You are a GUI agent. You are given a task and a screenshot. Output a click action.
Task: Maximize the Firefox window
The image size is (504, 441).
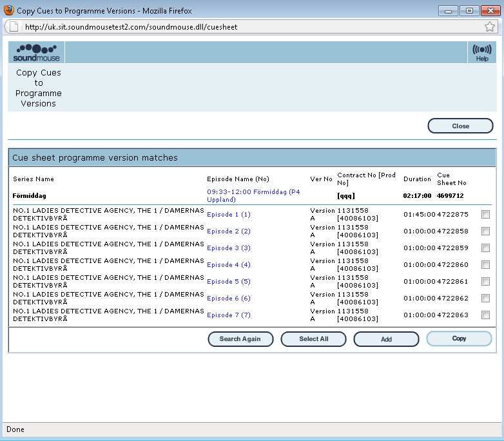point(469,10)
